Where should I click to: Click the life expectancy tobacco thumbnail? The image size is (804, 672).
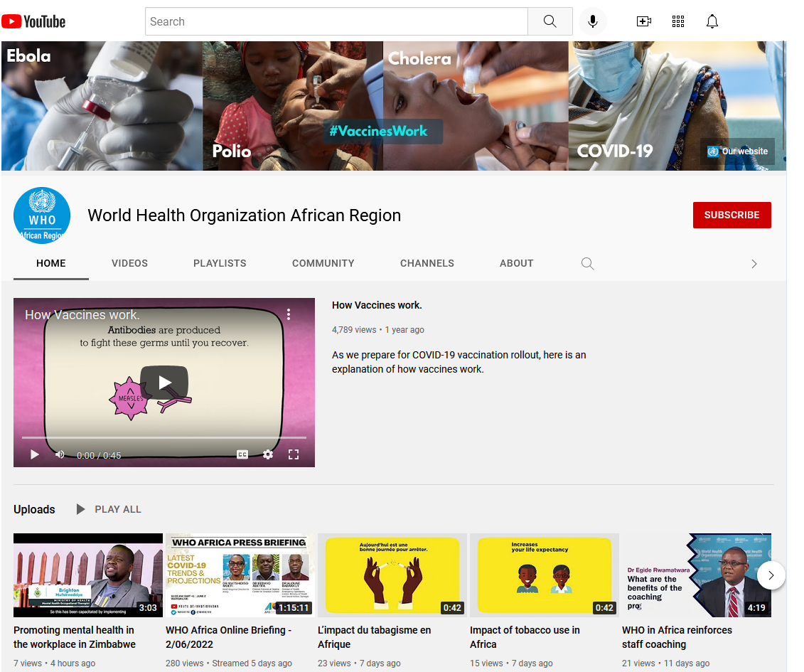point(544,575)
